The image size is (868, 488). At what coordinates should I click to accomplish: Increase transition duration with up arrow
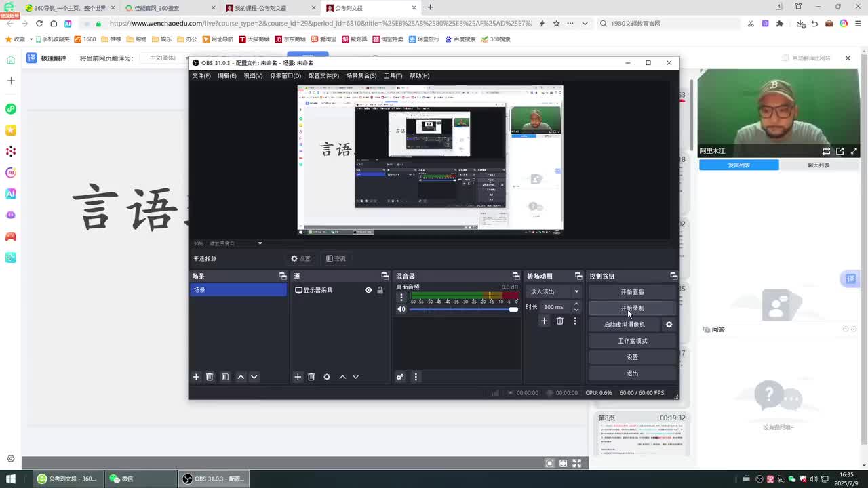(576, 304)
